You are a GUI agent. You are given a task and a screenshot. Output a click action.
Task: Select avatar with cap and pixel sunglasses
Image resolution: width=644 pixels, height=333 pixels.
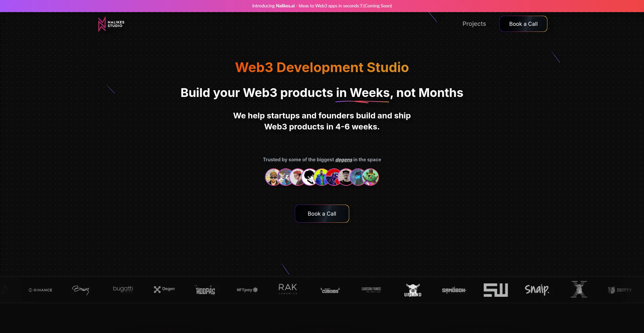pyautogui.click(x=272, y=177)
